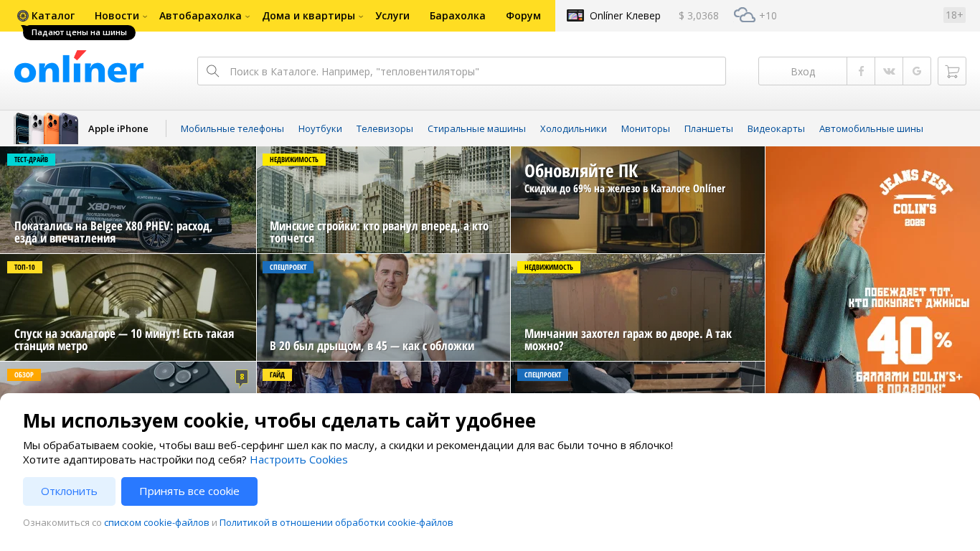
Task: Open the Новости menu item
Action: point(117,16)
